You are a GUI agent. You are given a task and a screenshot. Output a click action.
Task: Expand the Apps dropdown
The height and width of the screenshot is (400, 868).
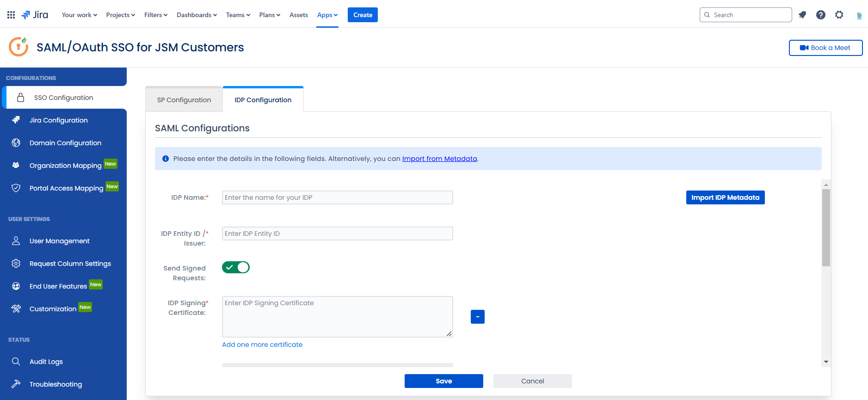coord(327,15)
